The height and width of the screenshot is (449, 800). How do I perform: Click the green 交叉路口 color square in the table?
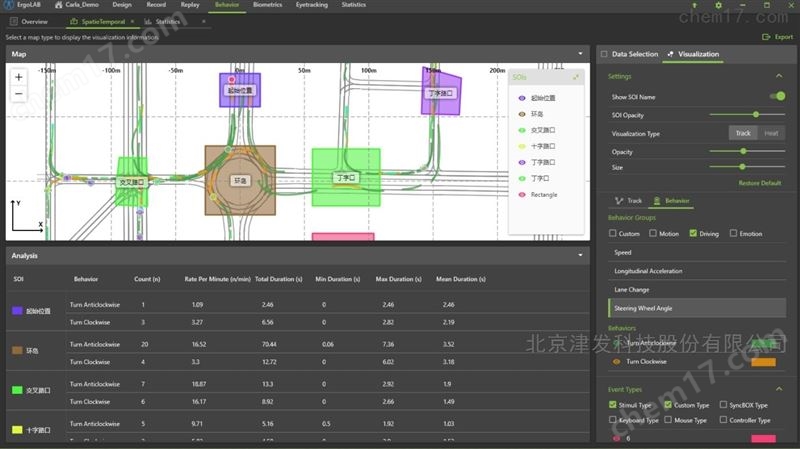pos(17,390)
